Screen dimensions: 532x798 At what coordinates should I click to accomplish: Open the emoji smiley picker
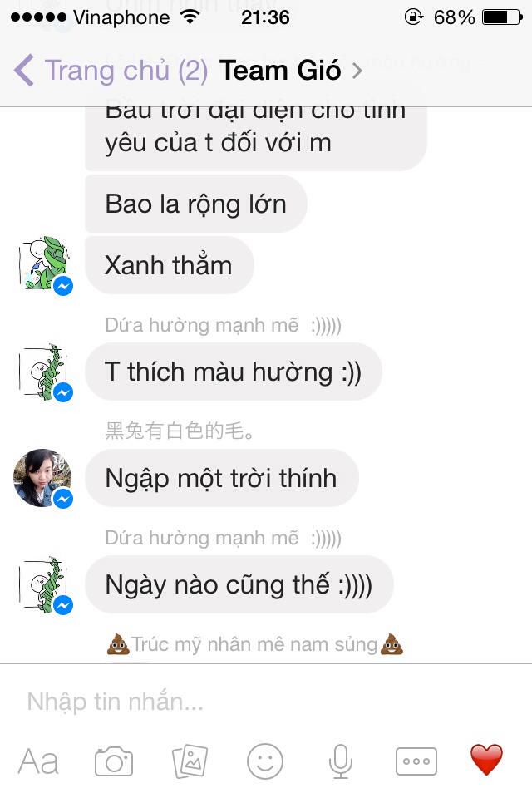pyautogui.click(x=264, y=761)
